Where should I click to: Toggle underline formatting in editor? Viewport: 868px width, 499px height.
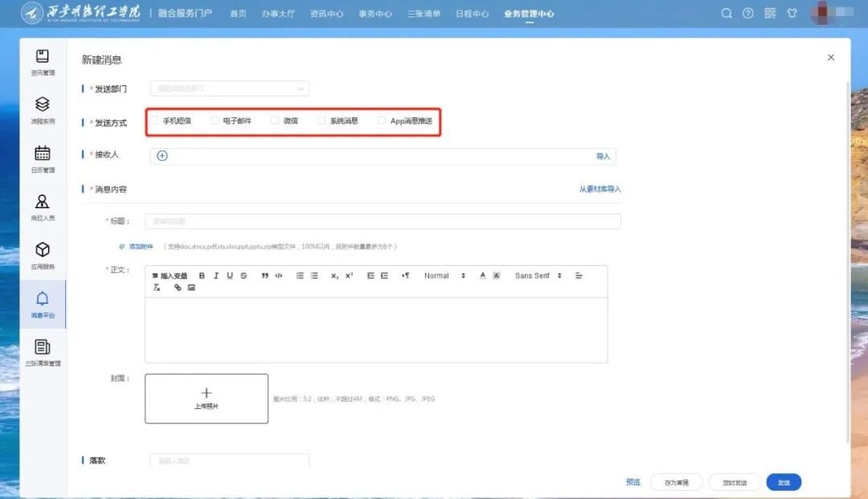pyautogui.click(x=230, y=276)
